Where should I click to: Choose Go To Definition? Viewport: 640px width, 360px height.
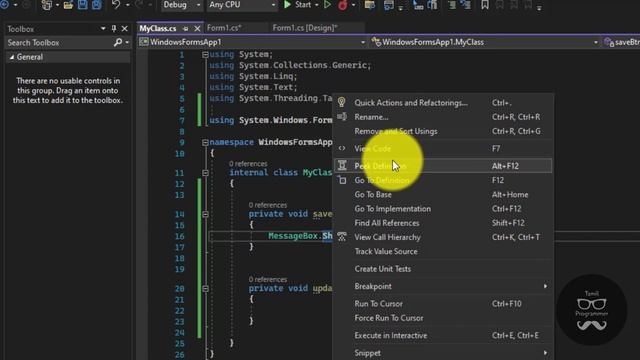[x=443, y=180]
